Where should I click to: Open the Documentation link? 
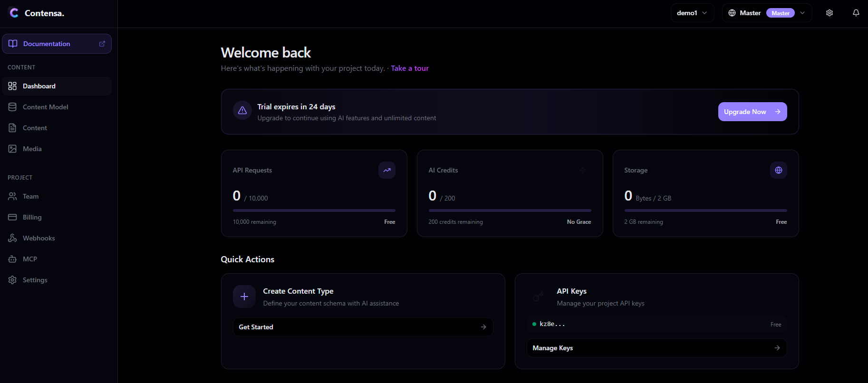tap(57, 44)
